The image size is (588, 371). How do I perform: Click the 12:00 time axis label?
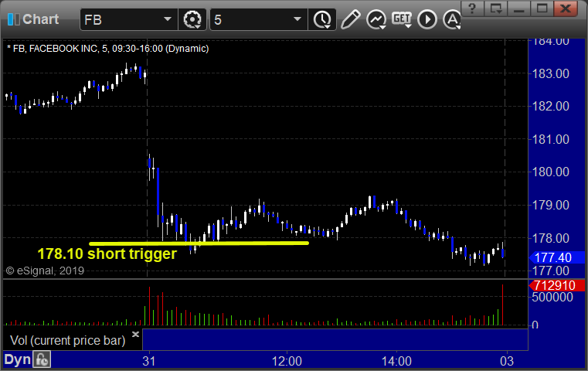[x=287, y=361]
